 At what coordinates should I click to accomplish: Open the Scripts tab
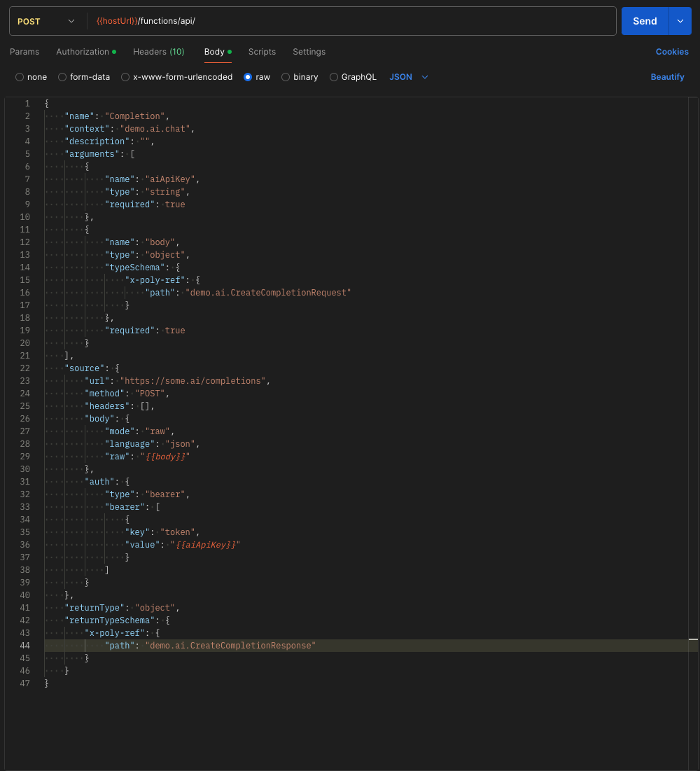pos(262,52)
